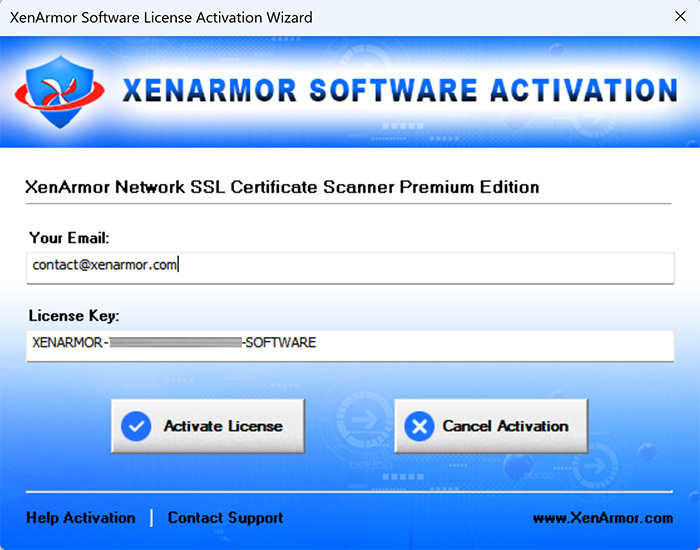The image size is (700, 550).
Task: Cancel activation with the Cancel Activation button
Action: pyautogui.click(x=491, y=426)
